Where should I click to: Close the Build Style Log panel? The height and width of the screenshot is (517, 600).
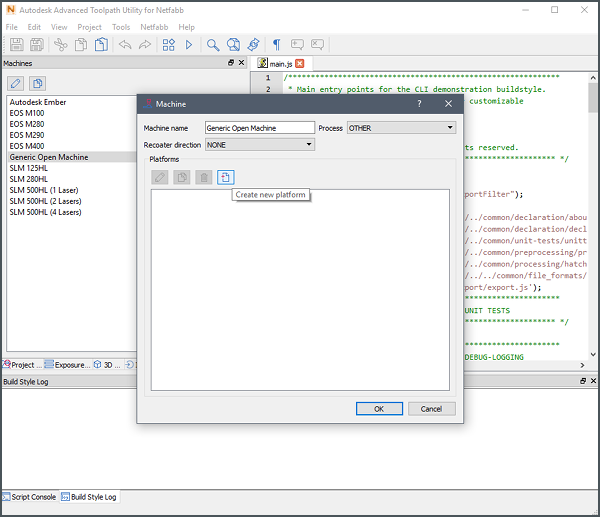(593, 381)
